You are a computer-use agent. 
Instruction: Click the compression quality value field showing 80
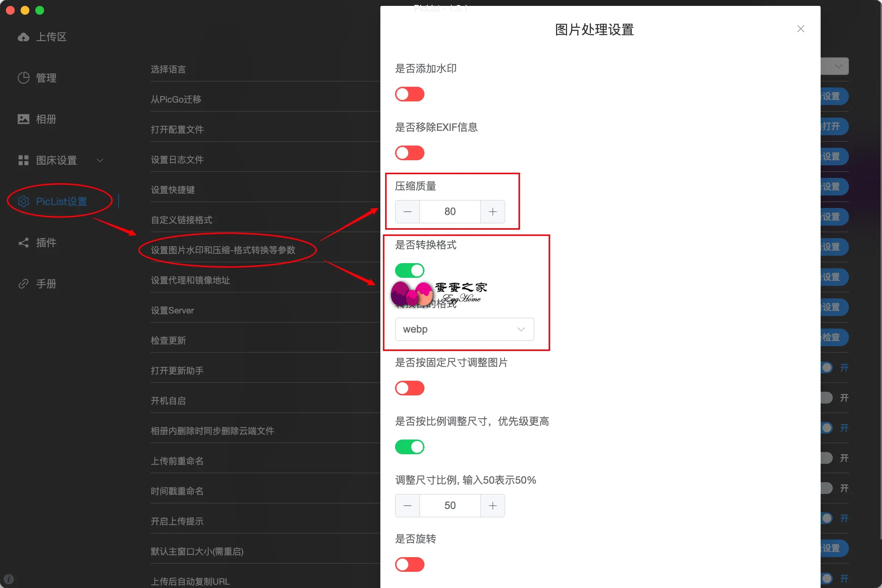[449, 212]
